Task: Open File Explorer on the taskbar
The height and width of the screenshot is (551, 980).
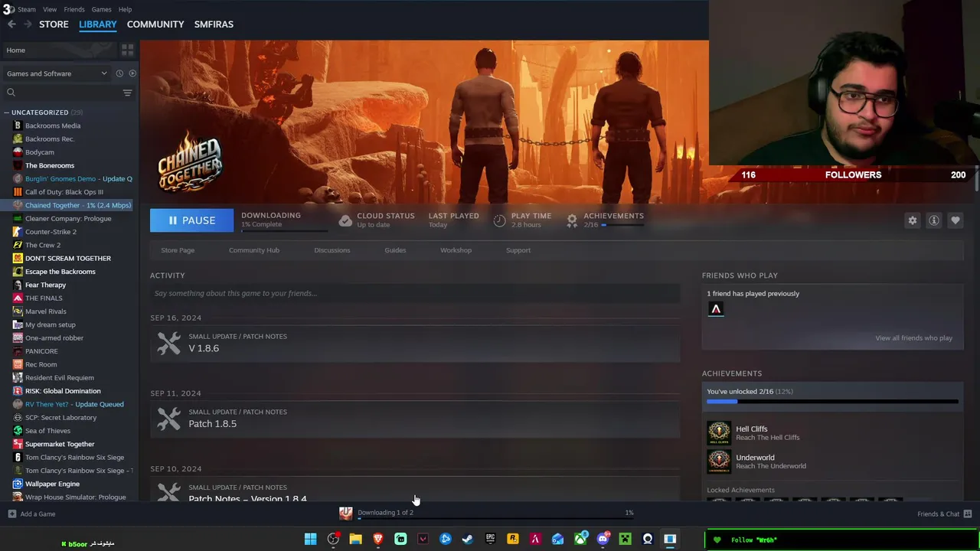Action: [x=355, y=539]
